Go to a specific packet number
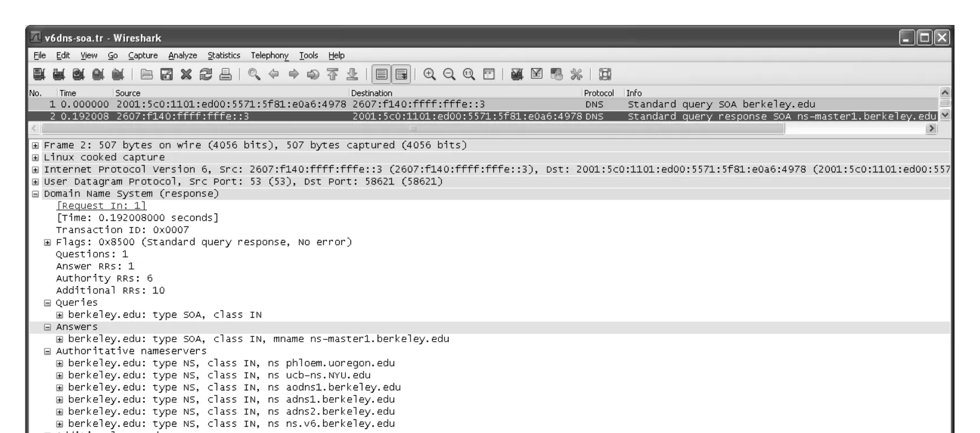This screenshot has height=433, width=980. tap(313, 74)
